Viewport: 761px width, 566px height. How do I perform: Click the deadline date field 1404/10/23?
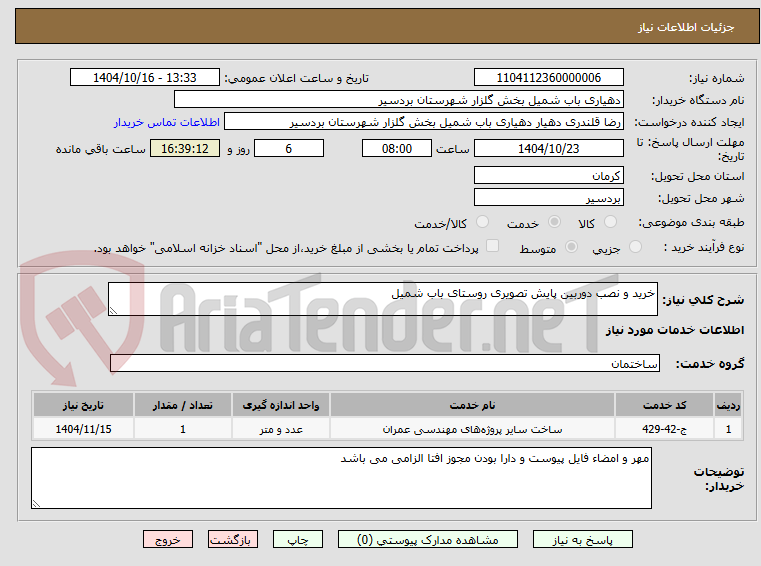[548, 148]
